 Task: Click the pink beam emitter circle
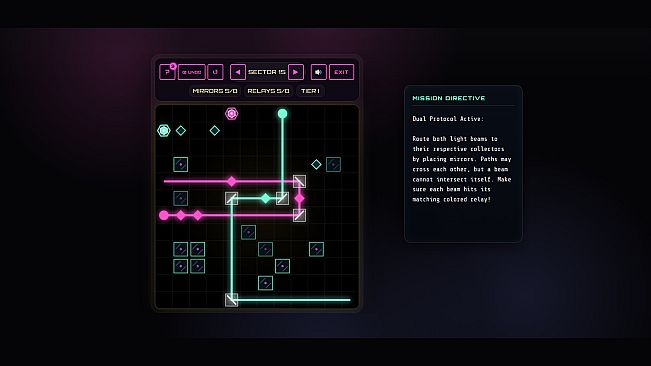(x=164, y=215)
